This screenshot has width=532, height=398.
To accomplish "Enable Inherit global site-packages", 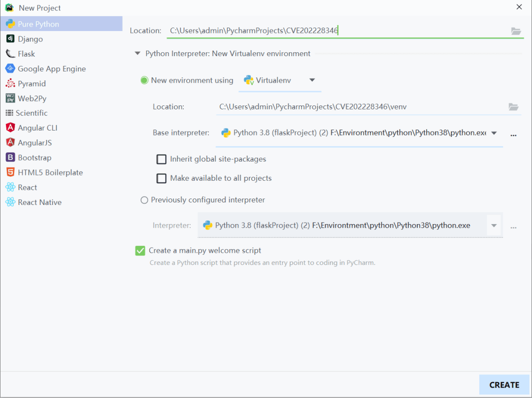I will [162, 159].
